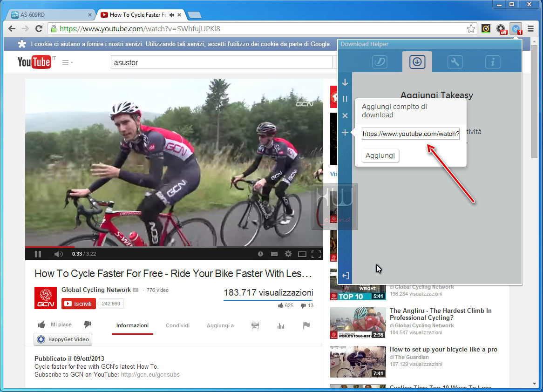Click the cookie notice asterisk icon
Image resolution: width=543 pixels, height=392 pixels.
(22, 44)
